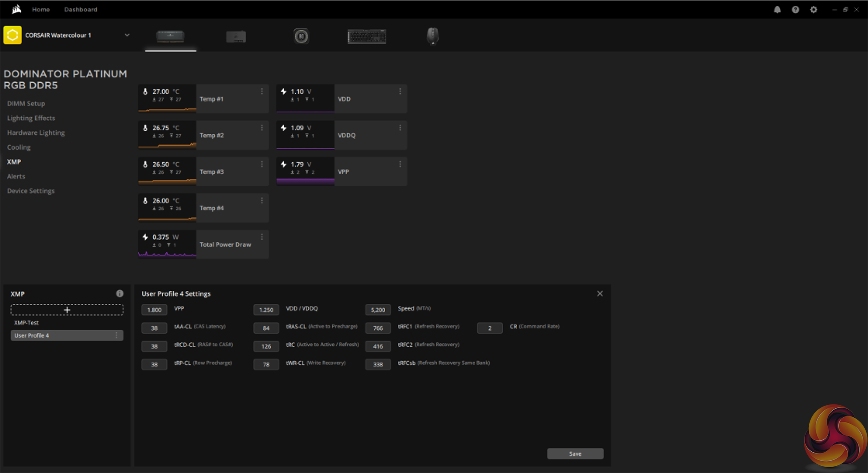Go to Lighting Effects section
This screenshot has width=868, height=473.
click(x=31, y=118)
